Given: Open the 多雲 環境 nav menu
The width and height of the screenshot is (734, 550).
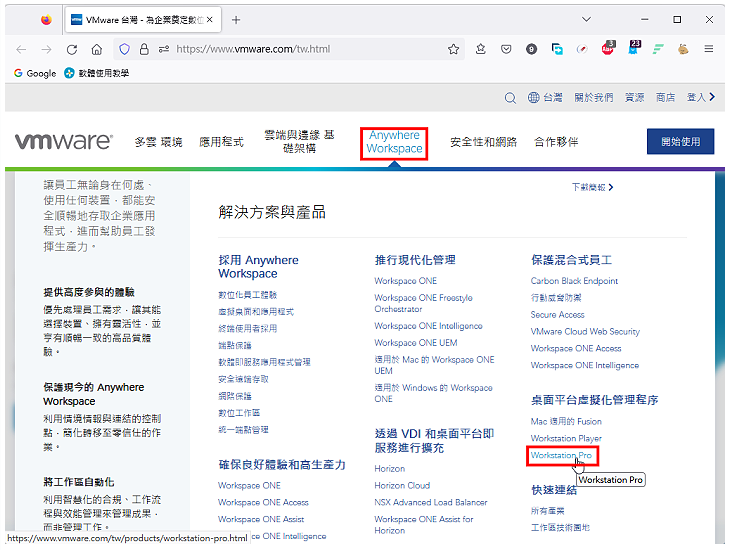Looking at the screenshot, I should pyautogui.click(x=158, y=142).
